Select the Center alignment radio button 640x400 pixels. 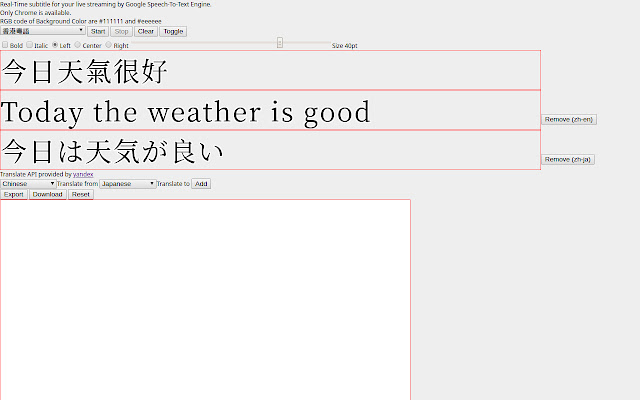[78, 44]
